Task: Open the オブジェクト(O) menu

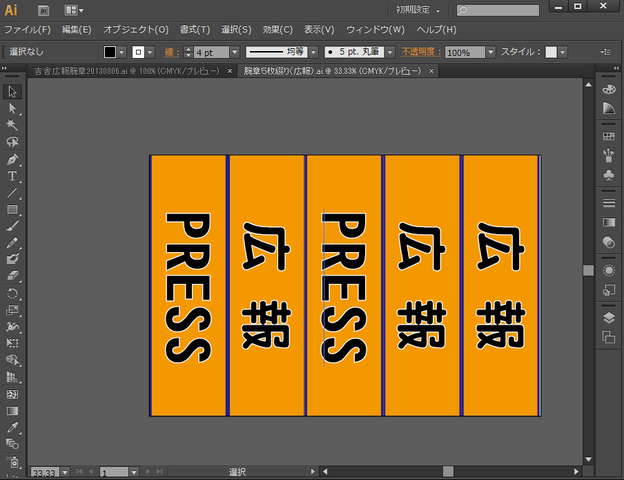Action: coord(136,30)
